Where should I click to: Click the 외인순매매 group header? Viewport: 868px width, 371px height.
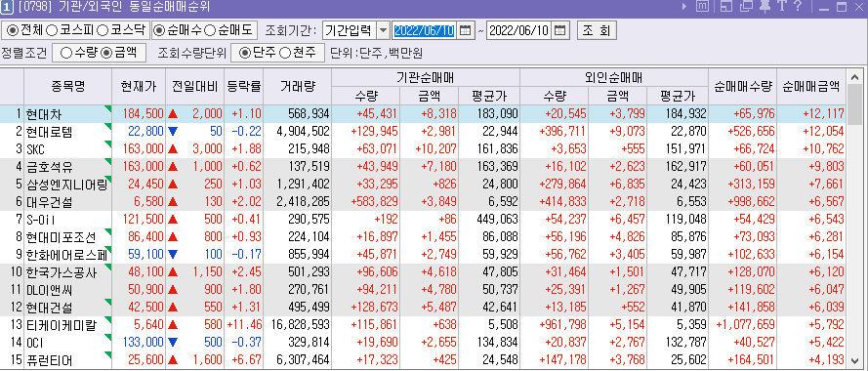(x=614, y=77)
